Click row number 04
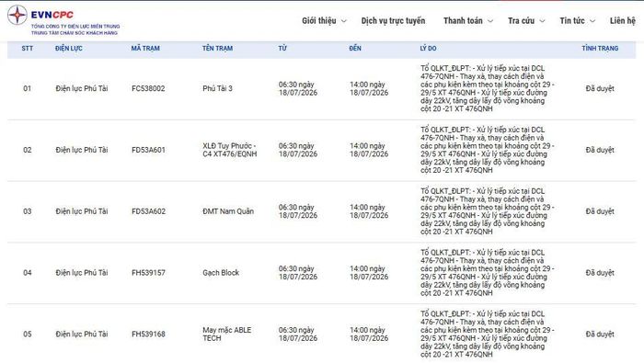 (27, 273)
